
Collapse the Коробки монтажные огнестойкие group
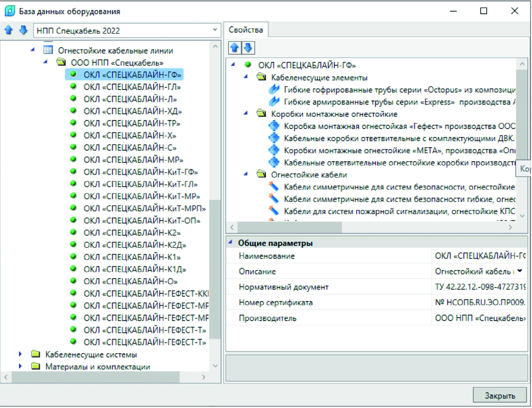[x=246, y=113]
